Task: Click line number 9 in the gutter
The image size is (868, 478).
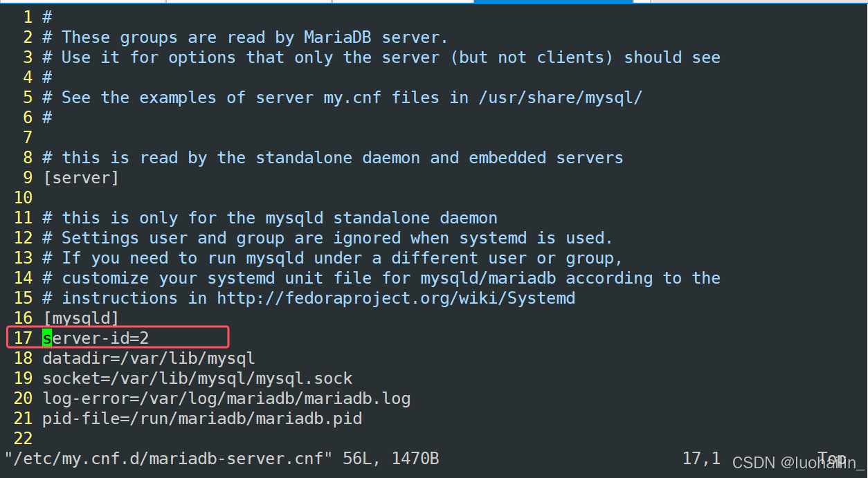Action: [x=28, y=178]
